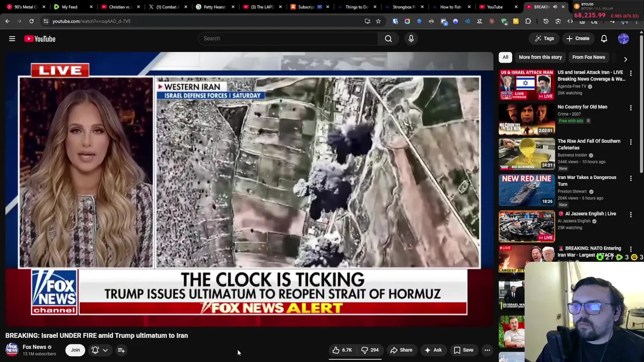Click the install app icon in address bar
644x362 pixels.
367,21
